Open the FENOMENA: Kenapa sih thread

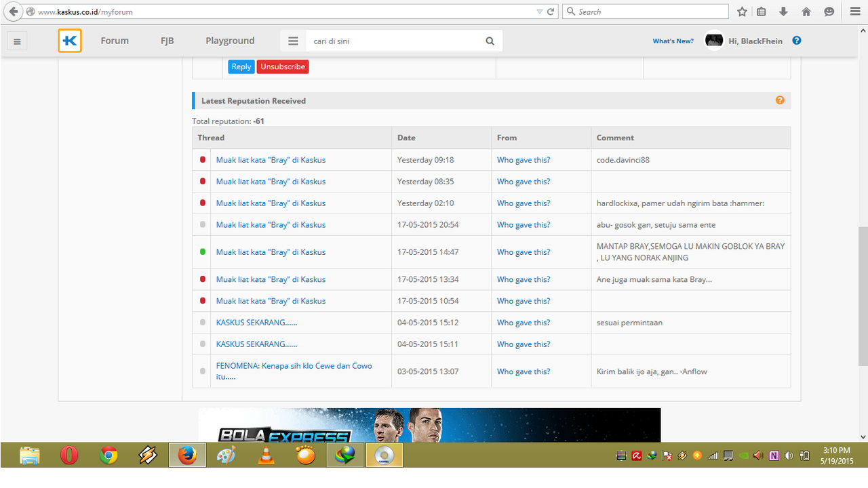point(294,371)
